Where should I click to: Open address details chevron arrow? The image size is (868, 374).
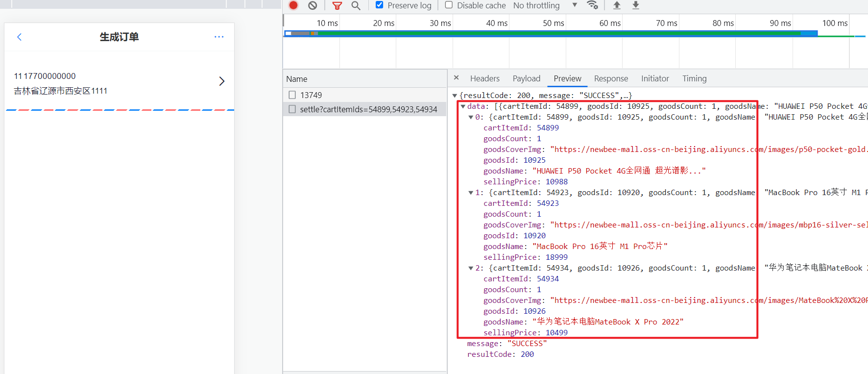pyautogui.click(x=222, y=81)
